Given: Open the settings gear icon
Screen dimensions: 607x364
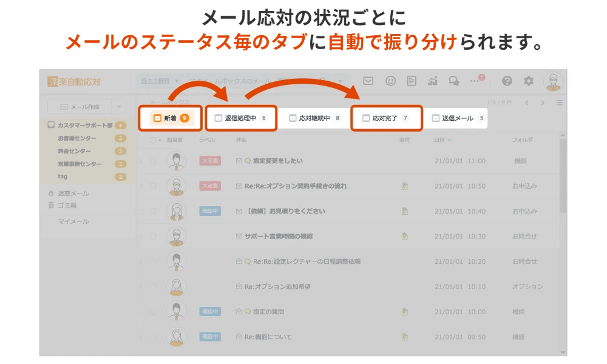Looking at the screenshot, I should pyautogui.click(x=529, y=81).
